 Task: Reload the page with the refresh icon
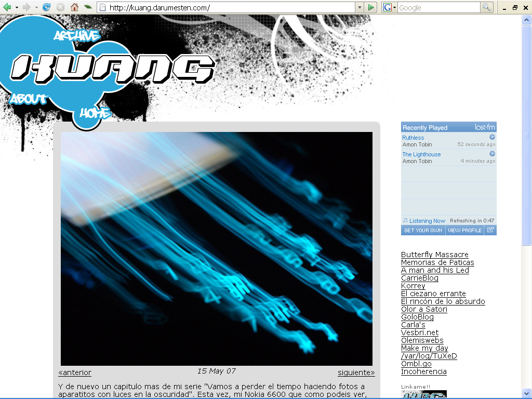[x=46, y=7]
